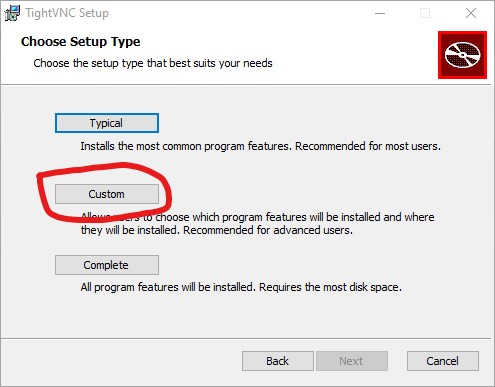Minimize the TightVNC Setup window
Screen dimensions: 495x387
[x=380, y=13]
